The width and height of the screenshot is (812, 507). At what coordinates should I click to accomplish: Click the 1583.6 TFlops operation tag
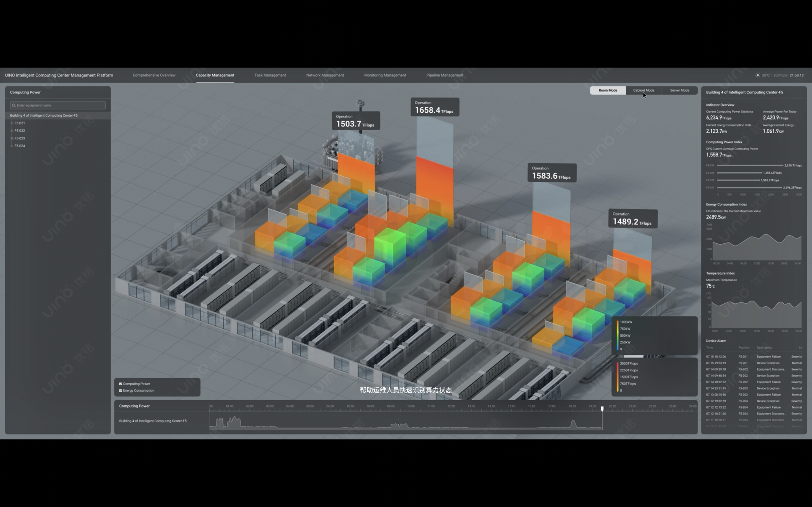pos(552,173)
